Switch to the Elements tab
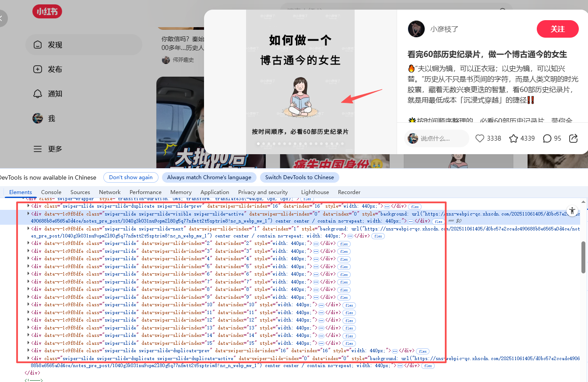Image resolution: width=588 pixels, height=382 pixels. pyautogui.click(x=21, y=192)
